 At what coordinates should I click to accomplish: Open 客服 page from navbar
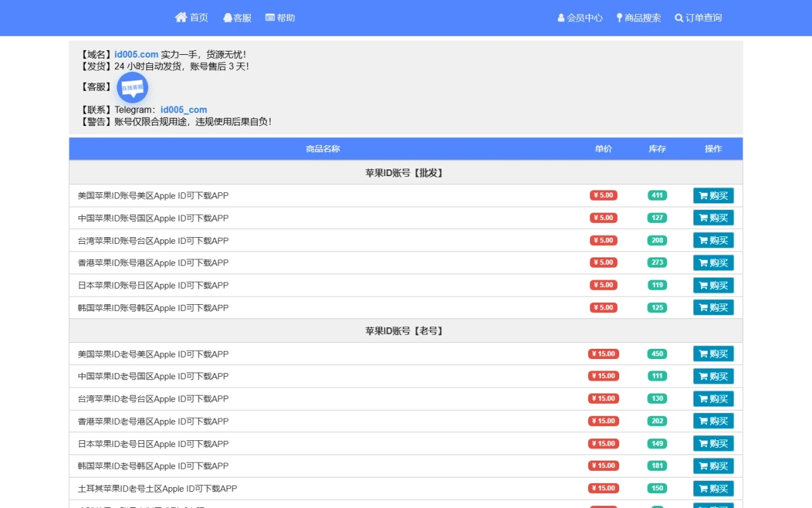pyautogui.click(x=238, y=18)
